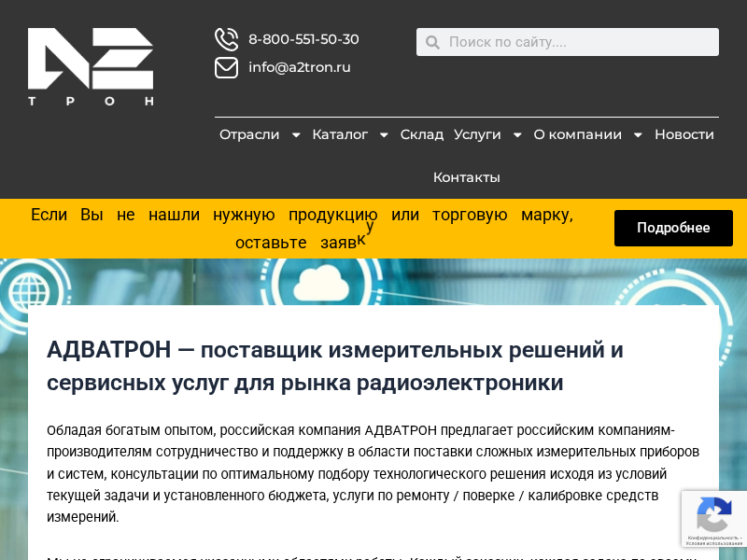Open the Каталог menu item
The image size is (747, 560).
point(340,134)
